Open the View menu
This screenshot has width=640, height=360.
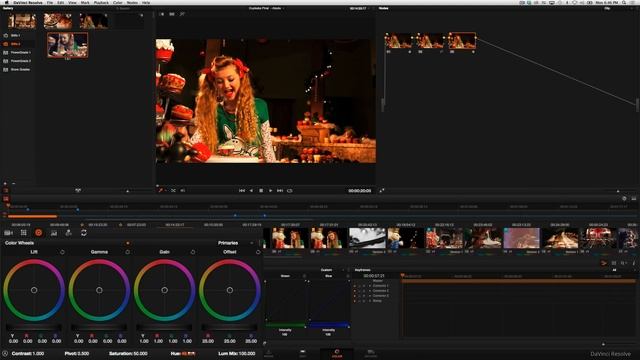coord(72,2)
